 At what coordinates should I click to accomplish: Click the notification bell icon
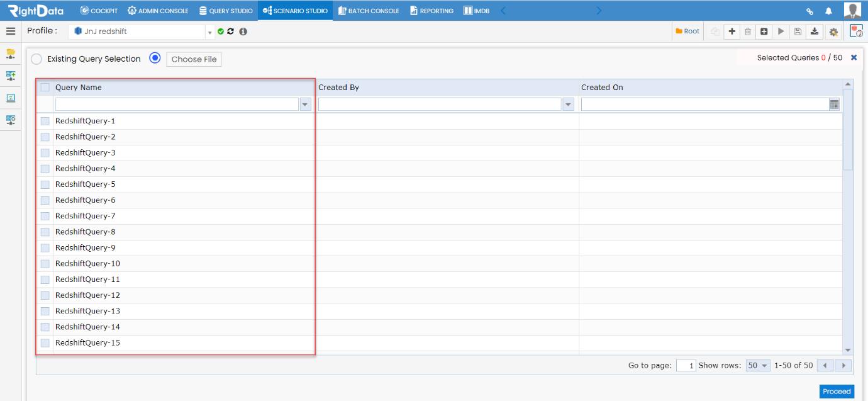(828, 11)
